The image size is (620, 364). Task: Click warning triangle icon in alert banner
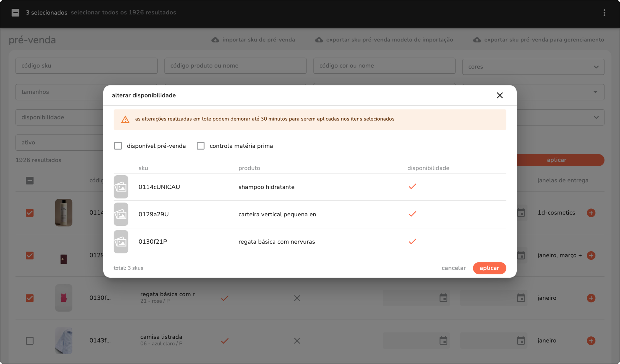pos(125,119)
